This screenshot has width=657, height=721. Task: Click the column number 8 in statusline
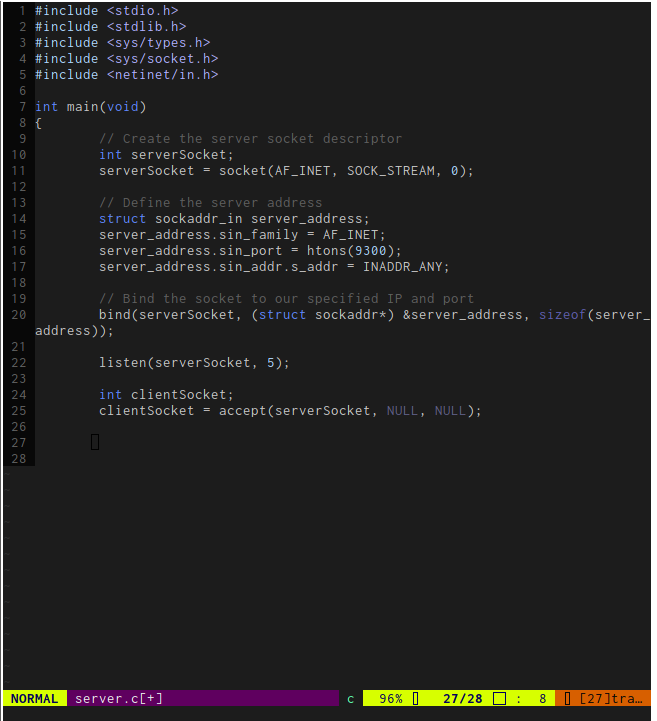pyautogui.click(x=543, y=699)
